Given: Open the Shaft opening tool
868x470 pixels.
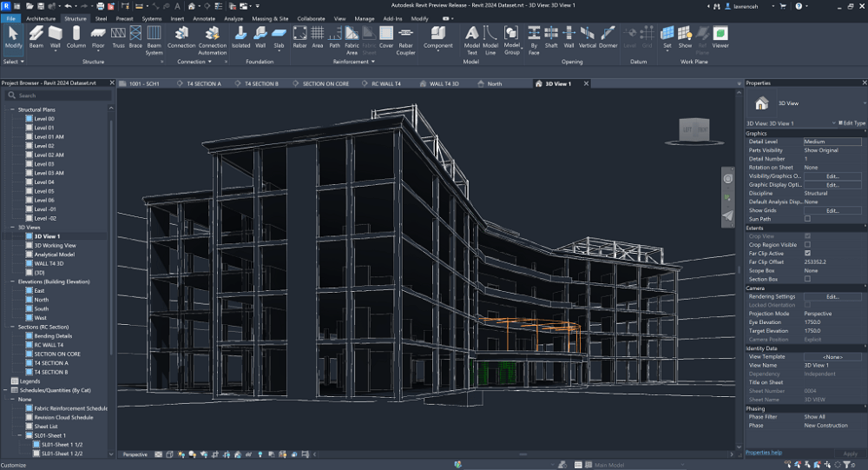Looking at the screenshot, I should click(x=551, y=36).
